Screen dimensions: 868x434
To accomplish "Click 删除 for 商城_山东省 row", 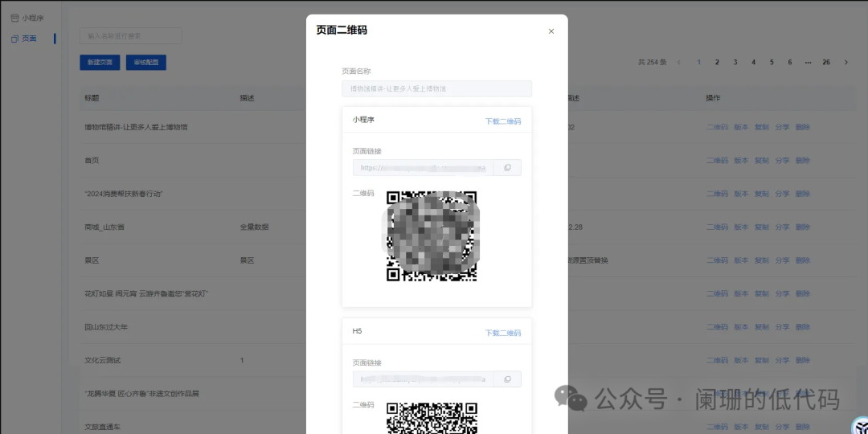I will point(803,227).
